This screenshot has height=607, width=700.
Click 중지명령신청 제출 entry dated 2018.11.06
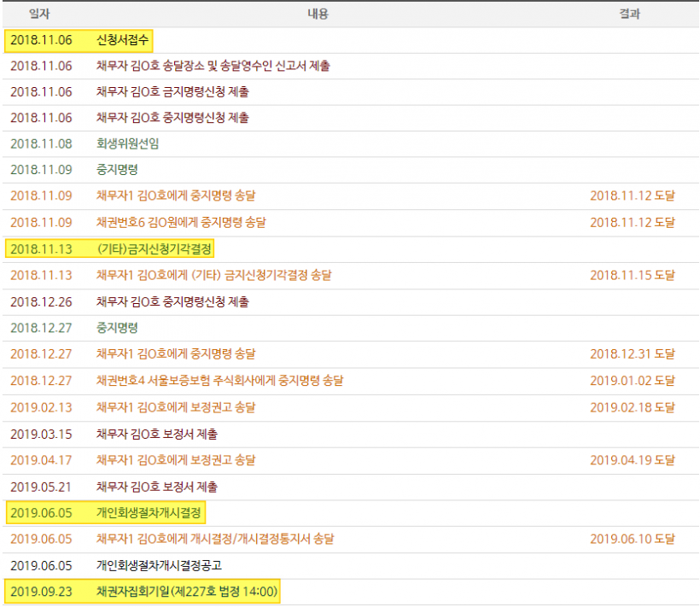point(172,118)
